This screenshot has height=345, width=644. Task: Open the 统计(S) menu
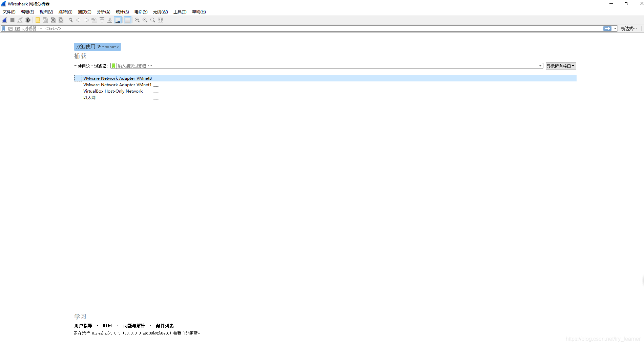(x=122, y=12)
